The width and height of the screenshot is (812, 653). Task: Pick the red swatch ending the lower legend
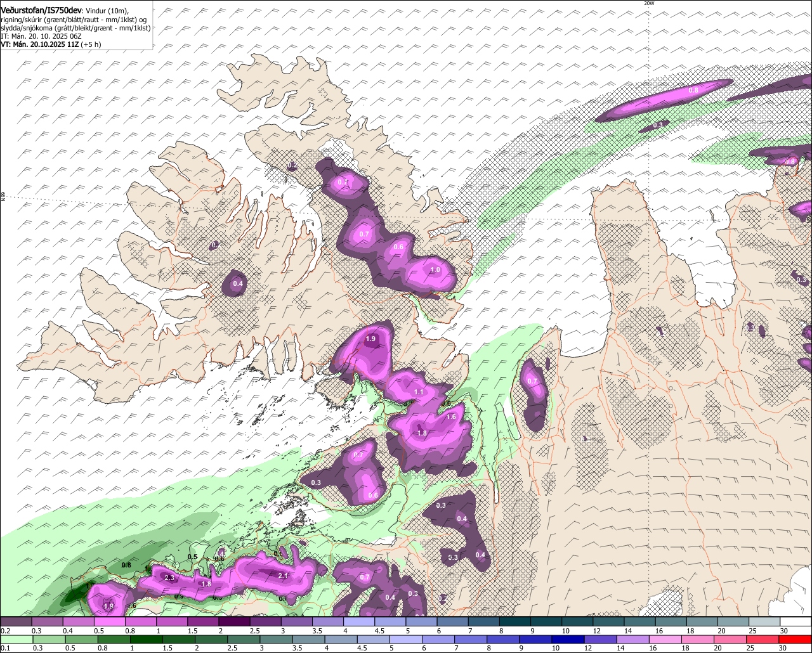pyautogui.click(x=796, y=640)
